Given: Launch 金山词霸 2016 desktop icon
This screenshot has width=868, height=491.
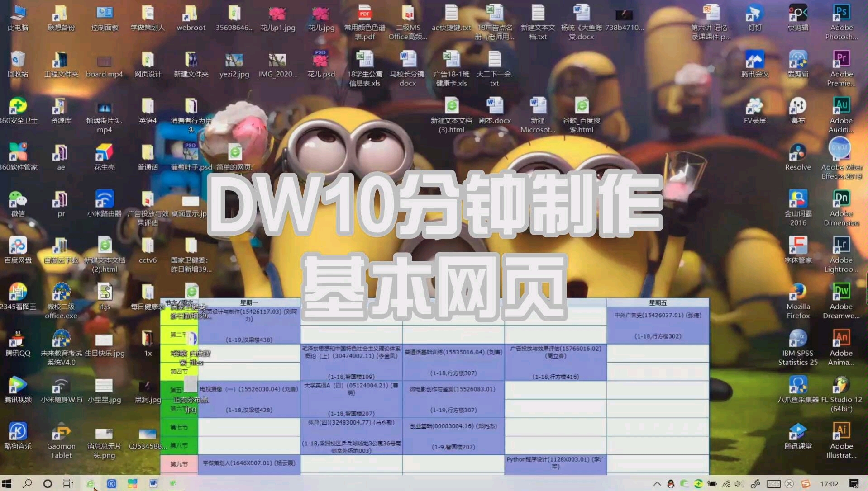Looking at the screenshot, I should click(x=798, y=208).
